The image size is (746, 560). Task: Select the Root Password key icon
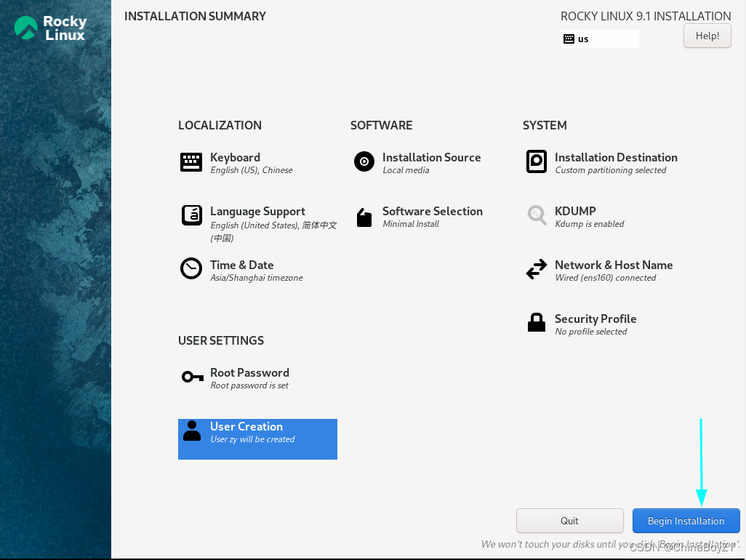[x=191, y=377]
